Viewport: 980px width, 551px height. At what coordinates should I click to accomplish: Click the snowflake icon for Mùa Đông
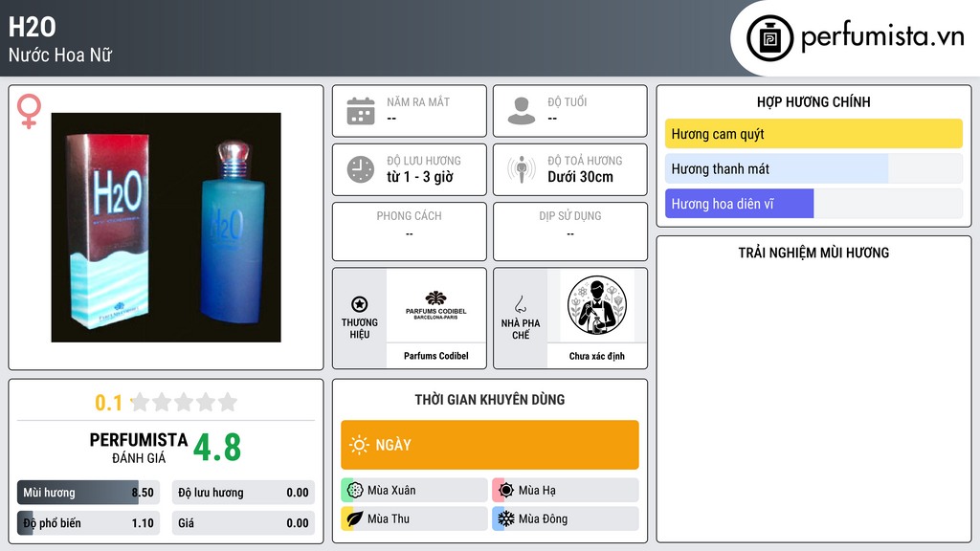tap(506, 518)
